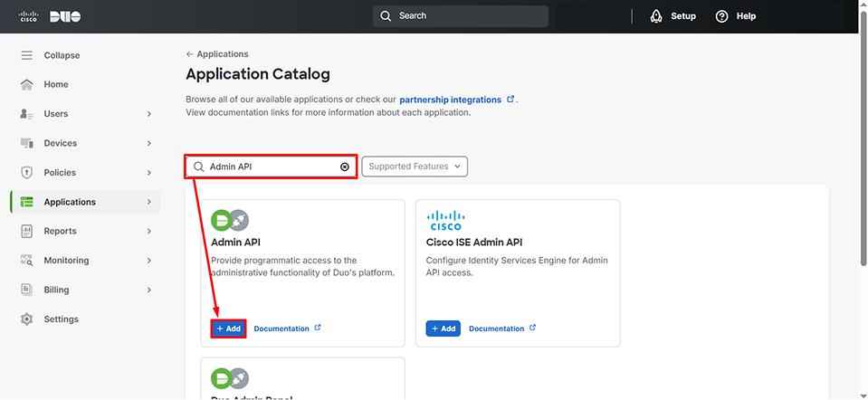Click the Cisco ISE Admin API card title
Screen dimensions: 868x400
[474, 243]
